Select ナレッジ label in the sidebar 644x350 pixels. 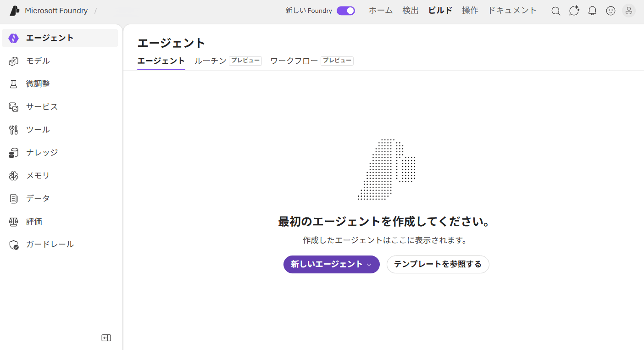point(42,153)
